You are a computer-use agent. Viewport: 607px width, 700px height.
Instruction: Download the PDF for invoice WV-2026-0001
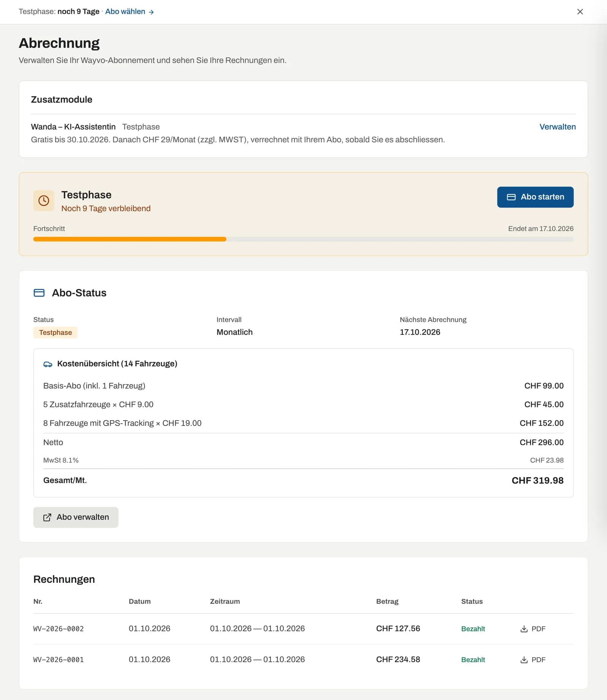coord(533,660)
